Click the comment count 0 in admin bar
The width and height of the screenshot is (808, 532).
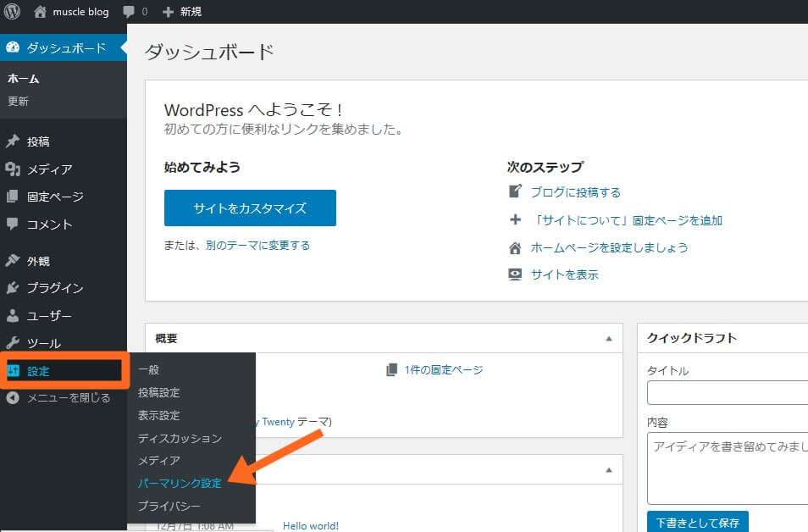[144, 12]
